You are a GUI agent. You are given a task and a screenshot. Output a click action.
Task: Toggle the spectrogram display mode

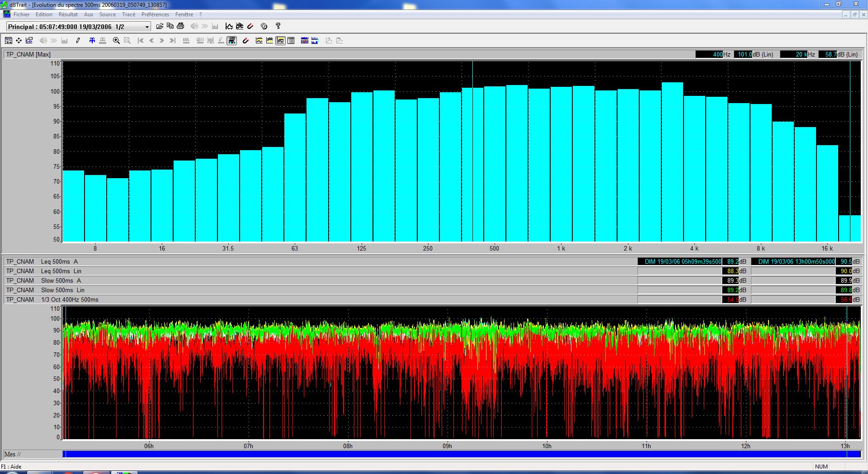click(x=232, y=40)
